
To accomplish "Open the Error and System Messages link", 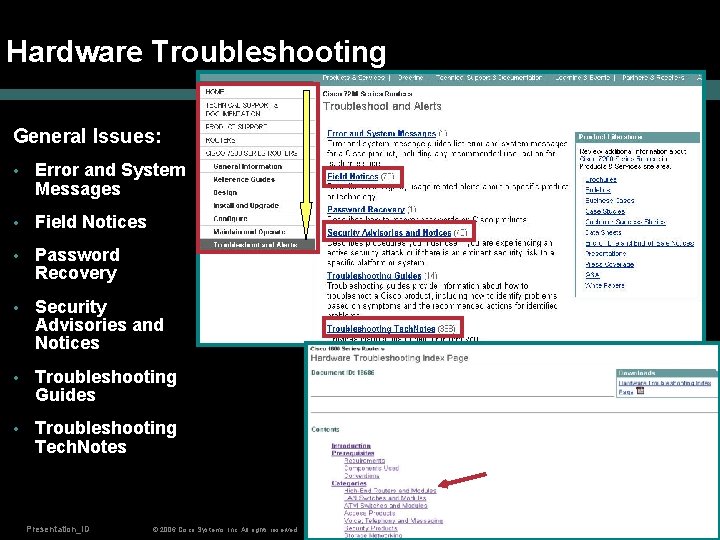I will [381, 133].
